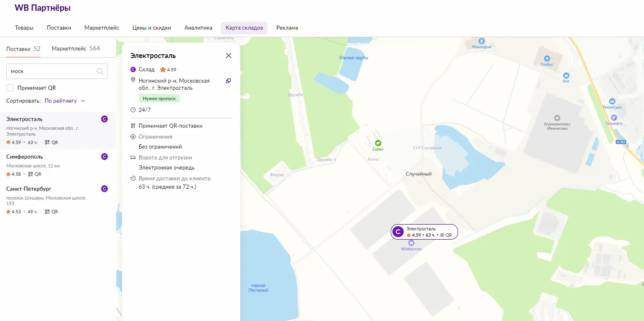644x321 pixels.
Task: Select the Санкт-Петербург warehouse in list
Action: [58, 200]
